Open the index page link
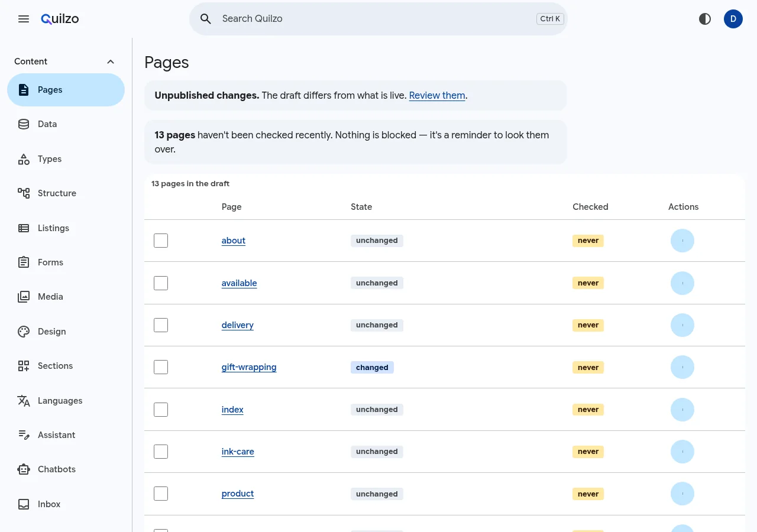This screenshot has width=757, height=532. coord(232,410)
